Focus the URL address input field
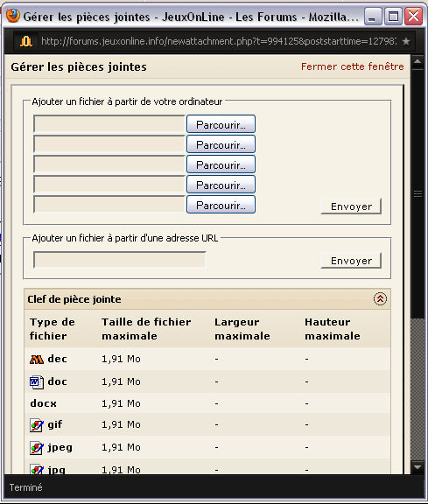The width and height of the screenshot is (428, 504). [120, 260]
